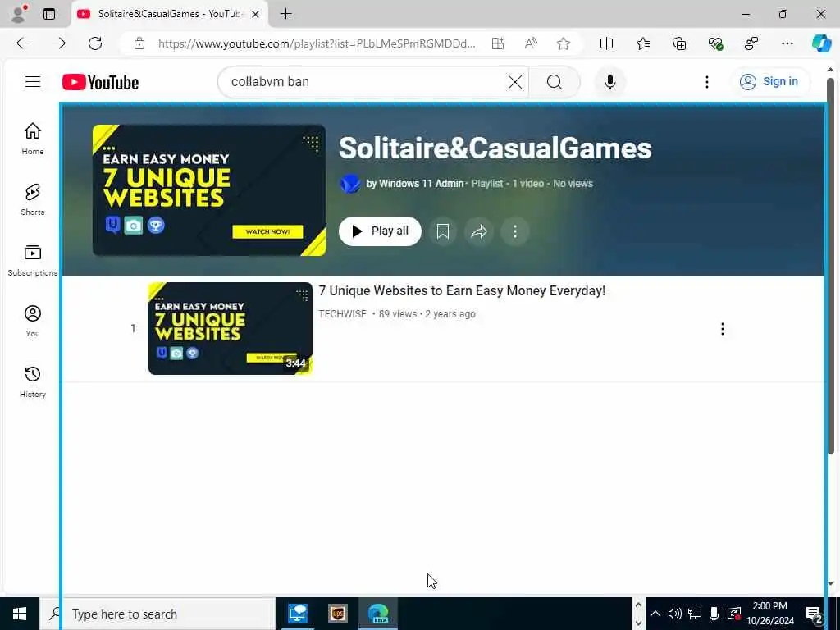The image size is (840, 630).
Task: Open the app available icon in the address bar
Action: [x=498, y=43]
